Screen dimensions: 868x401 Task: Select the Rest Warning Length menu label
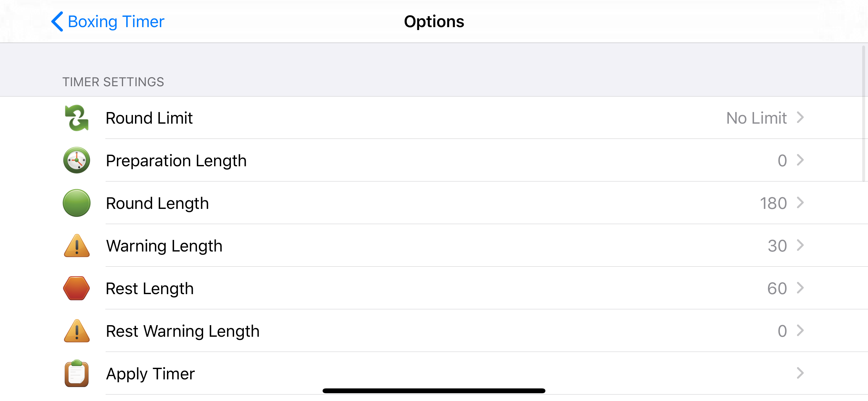[x=183, y=331]
